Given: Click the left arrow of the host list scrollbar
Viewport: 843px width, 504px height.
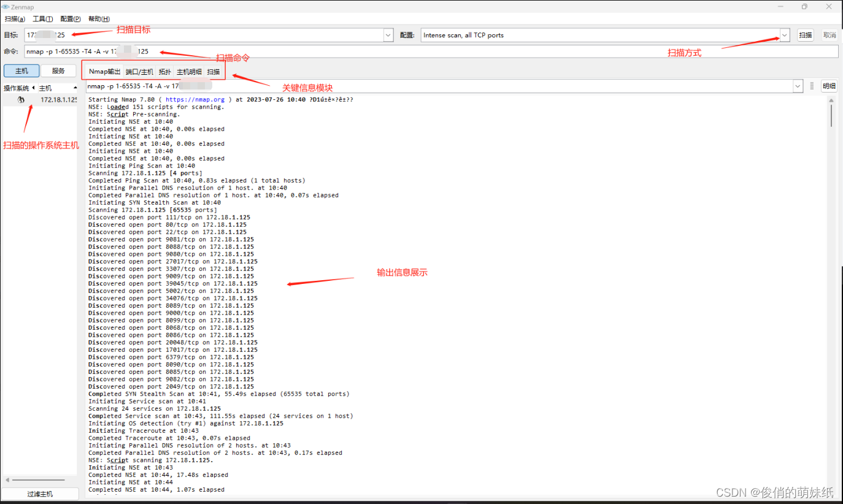Looking at the screenshot, I should pyautogui.click(x=7, y=480).
